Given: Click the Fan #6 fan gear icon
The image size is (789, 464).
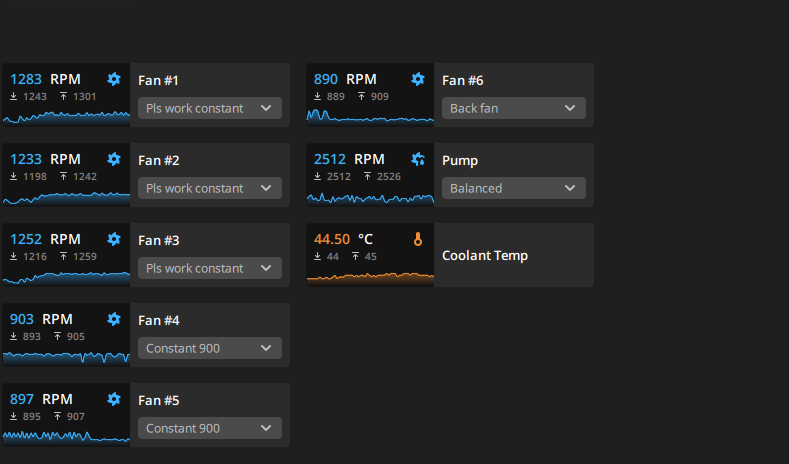Looking at the screenshot, I should (418, 79).
